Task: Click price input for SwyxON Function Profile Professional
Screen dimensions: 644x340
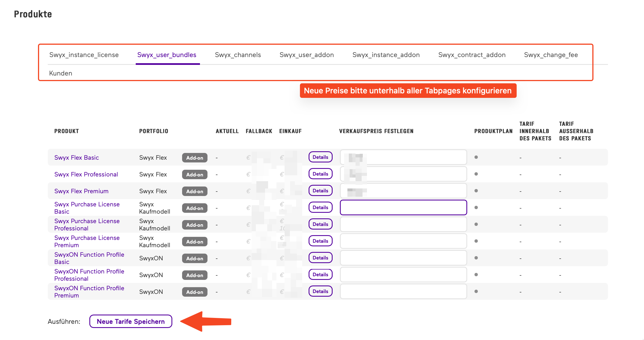Action: [x=403, y=275]
